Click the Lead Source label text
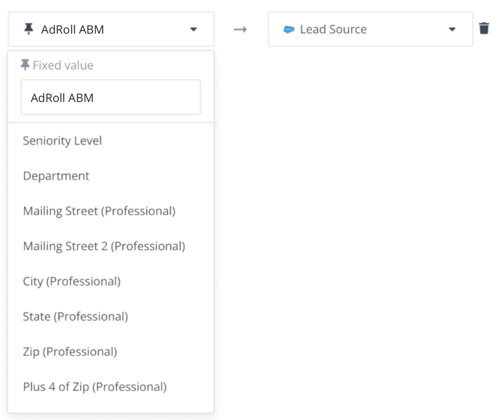 (333, 29)
